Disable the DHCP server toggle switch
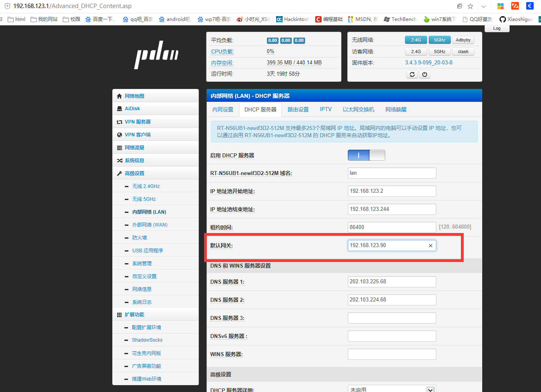Image resolution: width=541 pixels, height=392 pixels. (x=366, y=155)
